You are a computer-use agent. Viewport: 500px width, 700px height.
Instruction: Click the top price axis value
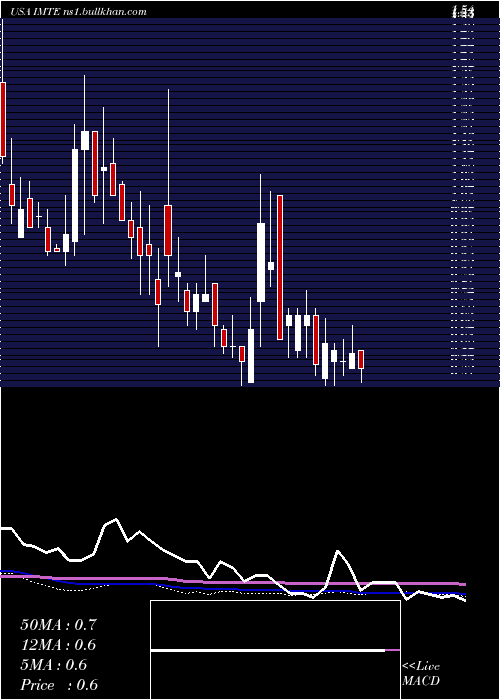point(462,12)
